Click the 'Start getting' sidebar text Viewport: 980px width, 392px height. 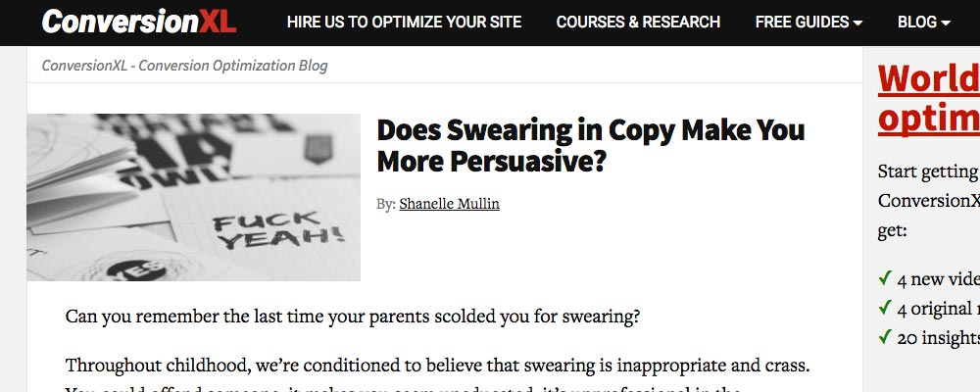pyautogui.click(x=928, y=171)
